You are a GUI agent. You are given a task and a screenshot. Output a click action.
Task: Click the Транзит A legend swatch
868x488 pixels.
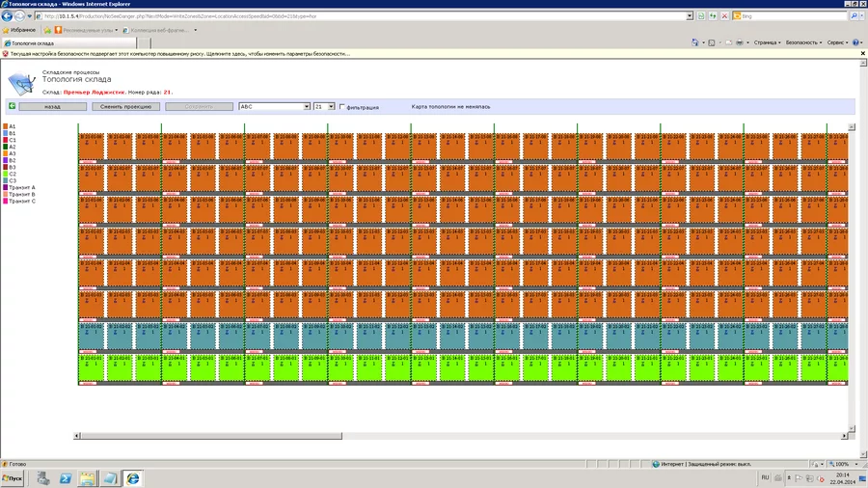click(6, 187)
